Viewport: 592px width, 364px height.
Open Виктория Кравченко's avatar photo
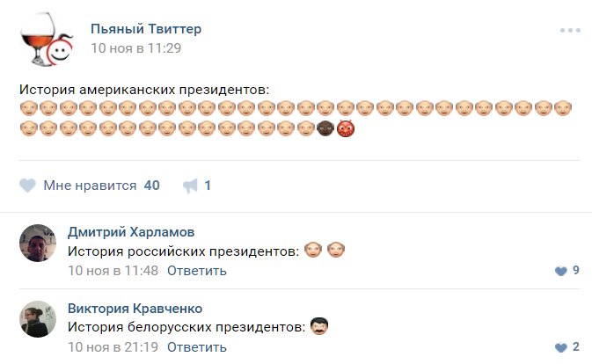38,319
